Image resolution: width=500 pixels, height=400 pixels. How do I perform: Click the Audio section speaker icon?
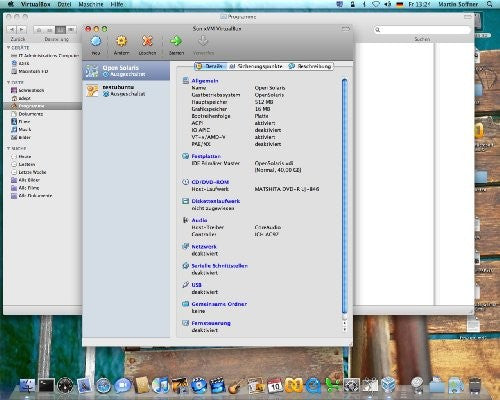click(x=185, y=220)
